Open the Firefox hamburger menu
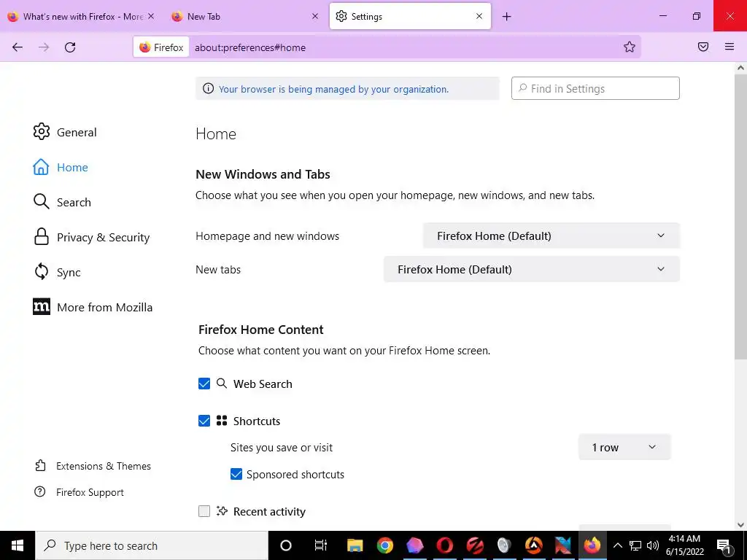This screenshot has width=747, height=560. (729, 47)
